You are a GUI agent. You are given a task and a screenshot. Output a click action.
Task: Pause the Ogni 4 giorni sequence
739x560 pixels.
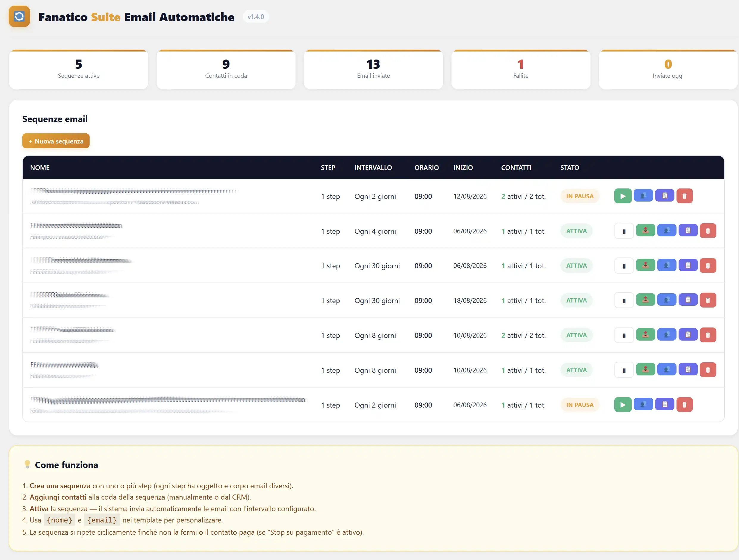point(624,231)
